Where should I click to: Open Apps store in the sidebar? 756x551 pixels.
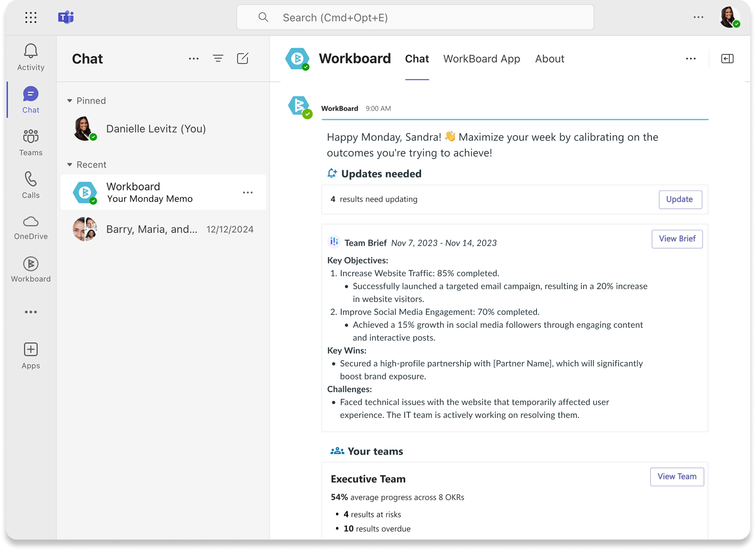[31, 356]
